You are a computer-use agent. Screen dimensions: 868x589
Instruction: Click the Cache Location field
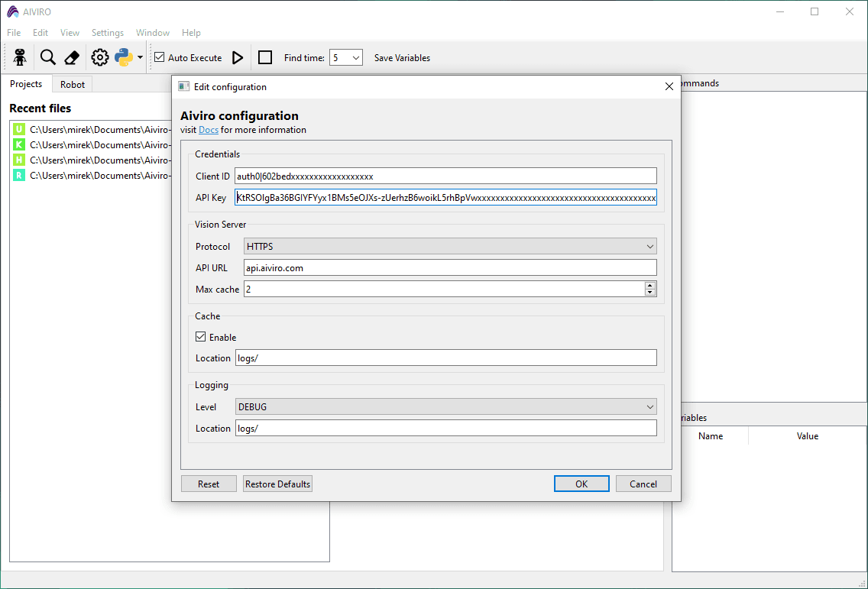point(445,358)
